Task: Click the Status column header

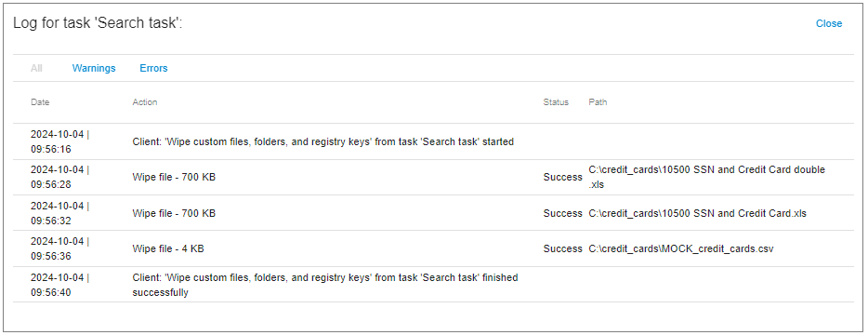Action: coord(556,102)
